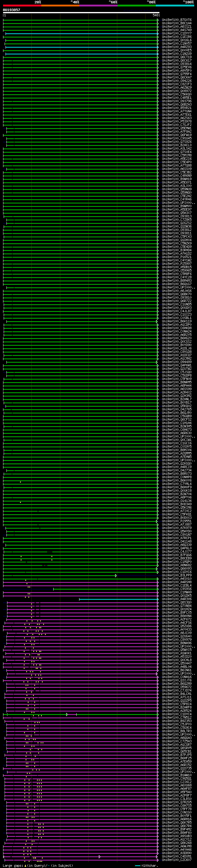197x868 pixels.
Task: Open hit UniRef100_B8C1A4
Action: [176, 23]
